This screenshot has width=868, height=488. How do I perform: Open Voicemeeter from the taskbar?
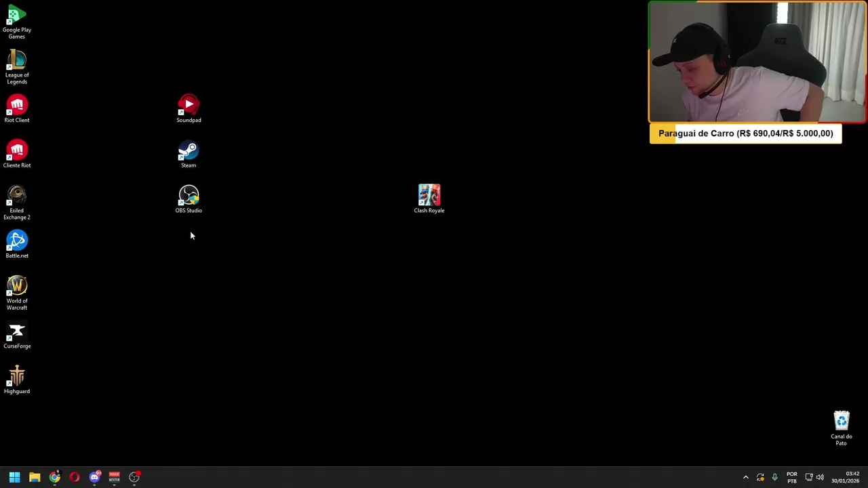(115, 477)
